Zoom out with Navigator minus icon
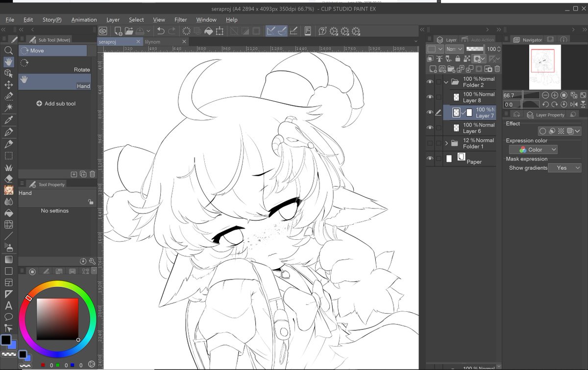Image resolution: width=588 pixels, height=370 pixels. pyautogui.click(x=545, y=95)
